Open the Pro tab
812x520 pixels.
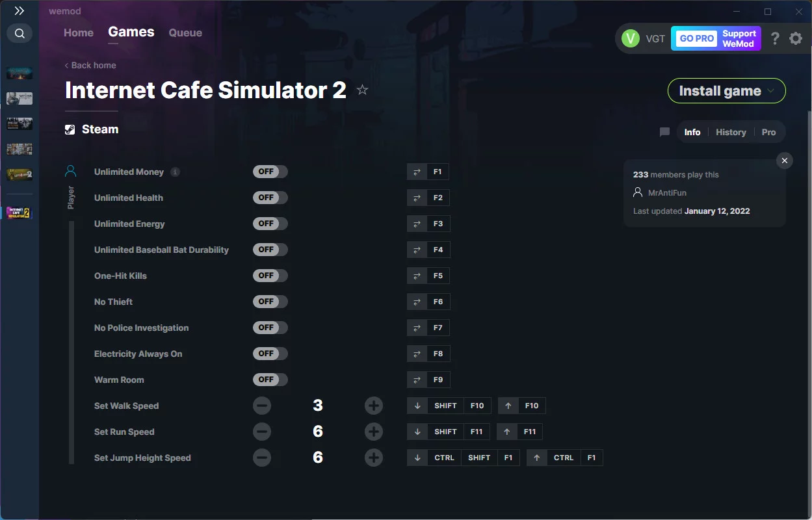(x=768, y=132)
